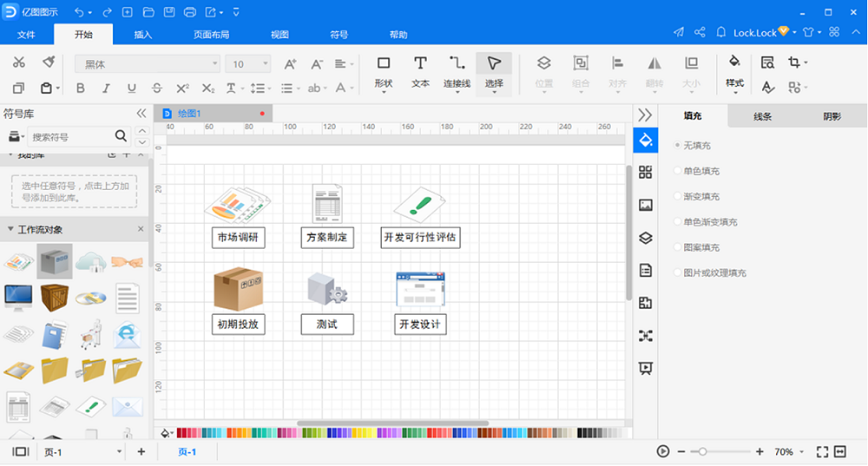Select the 连接线 connector tool
868x466 pixels.
coord(457,73)
